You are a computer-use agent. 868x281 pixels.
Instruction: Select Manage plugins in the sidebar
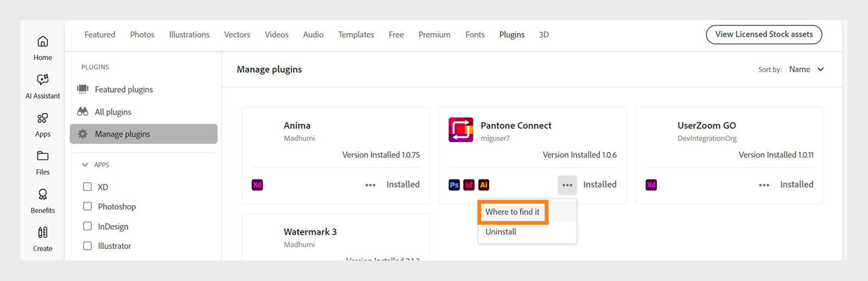[x=144, y=134]
